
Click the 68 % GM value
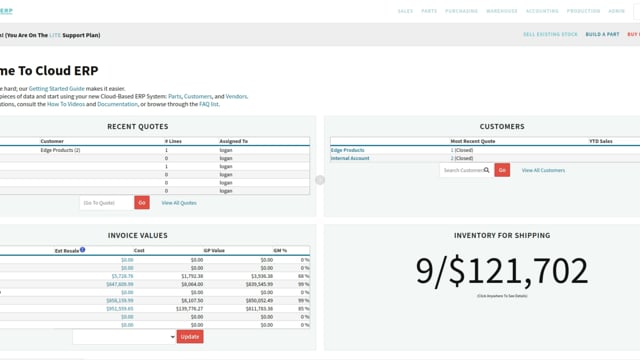point(304,276)
